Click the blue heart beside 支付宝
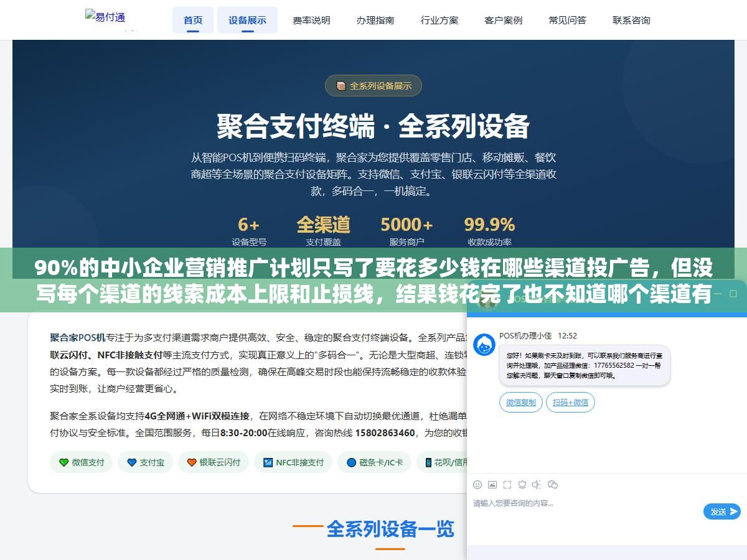 coord(131,462)
